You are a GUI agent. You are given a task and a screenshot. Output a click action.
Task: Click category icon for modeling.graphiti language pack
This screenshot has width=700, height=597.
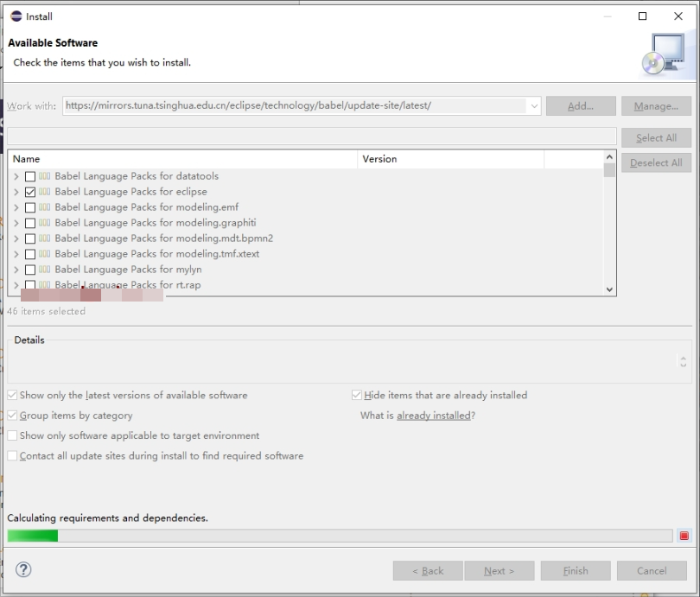pyautogui.click(x=44, y=223)
